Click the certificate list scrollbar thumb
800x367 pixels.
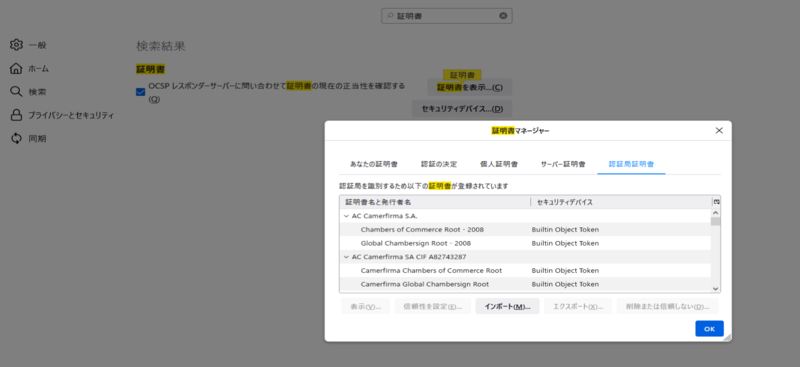coord(715,222)
